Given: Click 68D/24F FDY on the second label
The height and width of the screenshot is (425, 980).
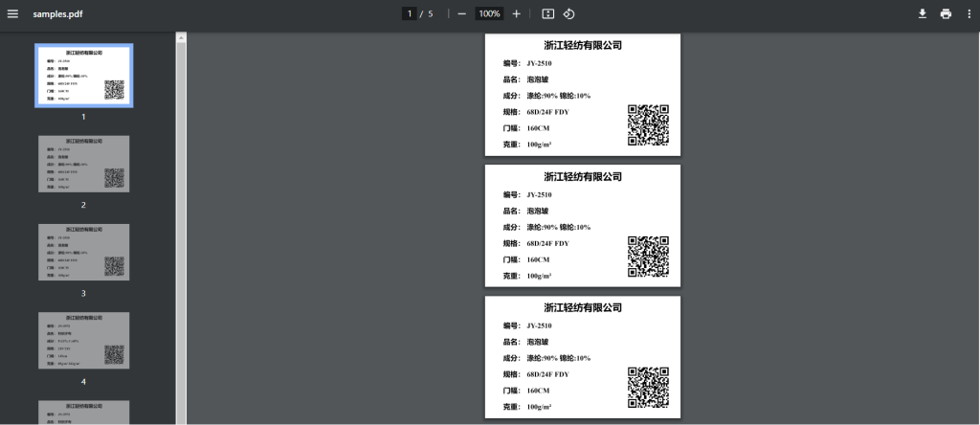Looking at the screenshot, I should point(547,243).
